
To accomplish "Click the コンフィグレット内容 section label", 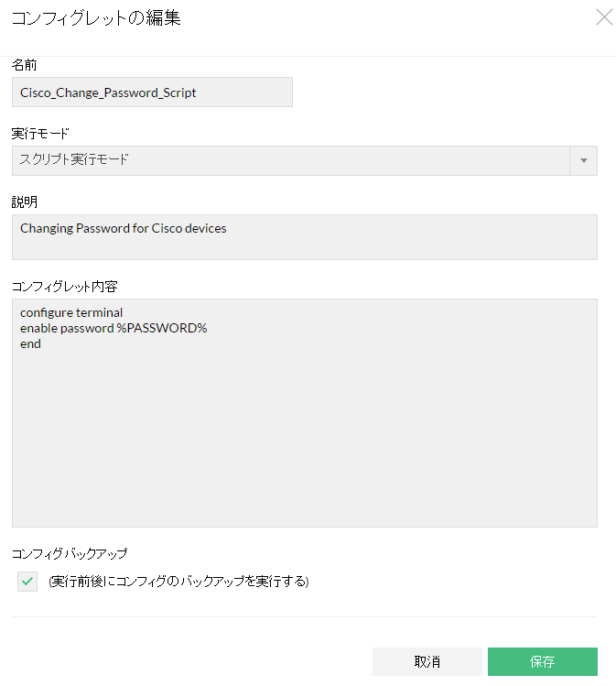I will (x=64, y=287).
